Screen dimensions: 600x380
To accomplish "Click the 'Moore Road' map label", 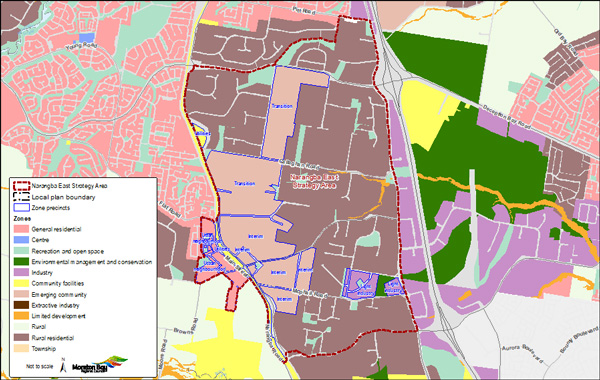I will (x=163, y=353).
